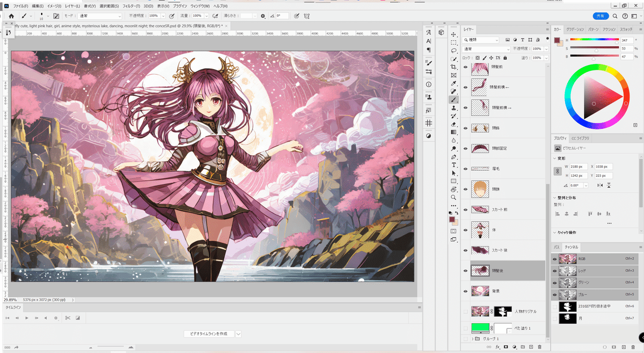
Task: Click the Home icon in options bar
Action: tap(11, 16)
